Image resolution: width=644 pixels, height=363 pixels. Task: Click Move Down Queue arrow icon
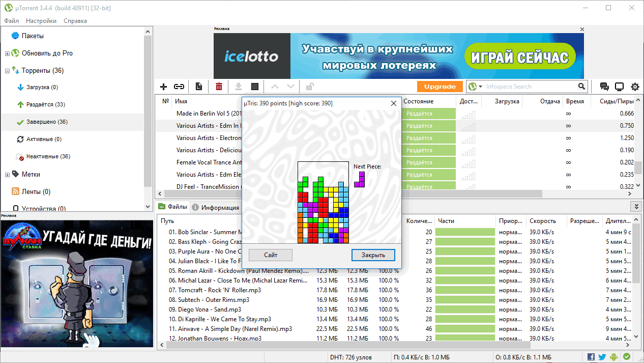290,87
